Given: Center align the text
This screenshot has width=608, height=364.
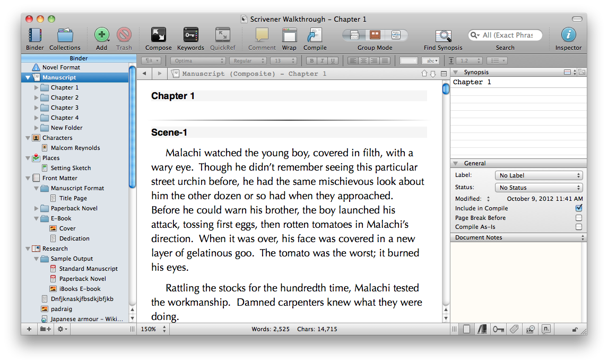Looking at the screenshot, I should pos(363,60).
